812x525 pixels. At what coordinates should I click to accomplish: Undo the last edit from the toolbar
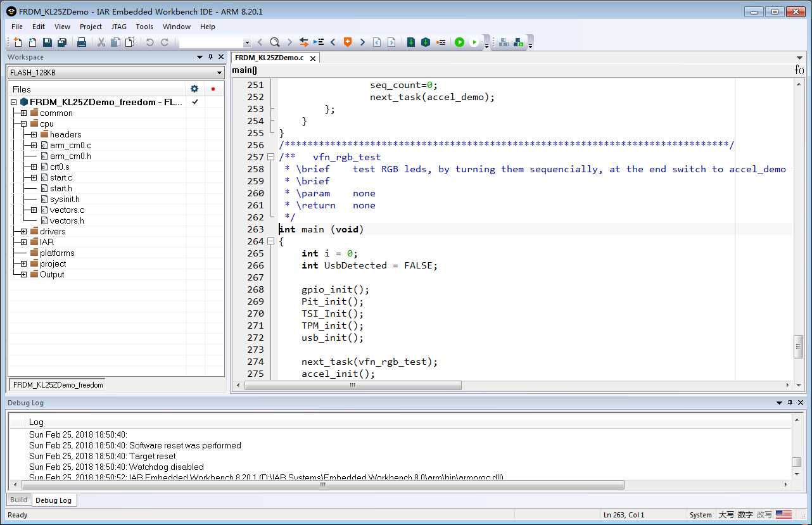[x=149, y=42]
